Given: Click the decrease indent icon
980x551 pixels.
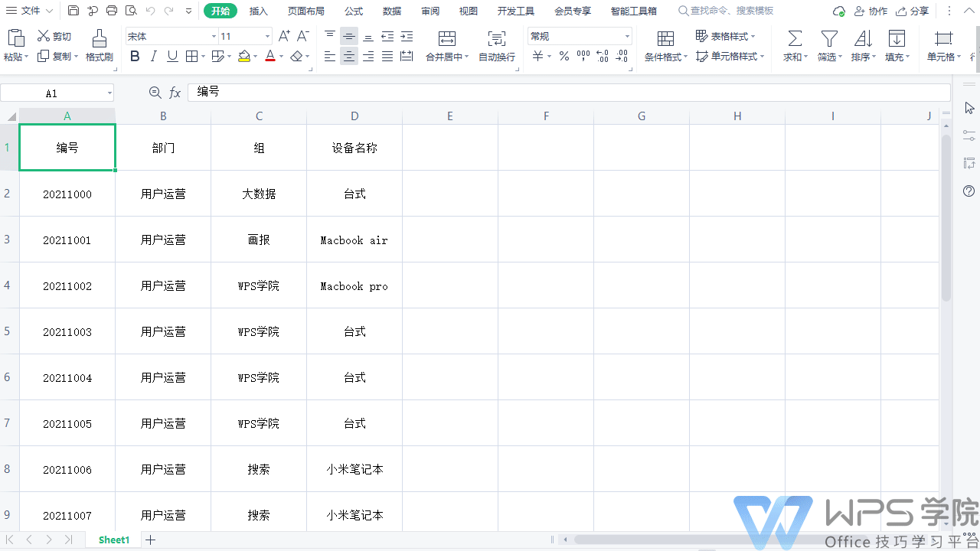Looking at the screenshot, I should tap(387, 36).
